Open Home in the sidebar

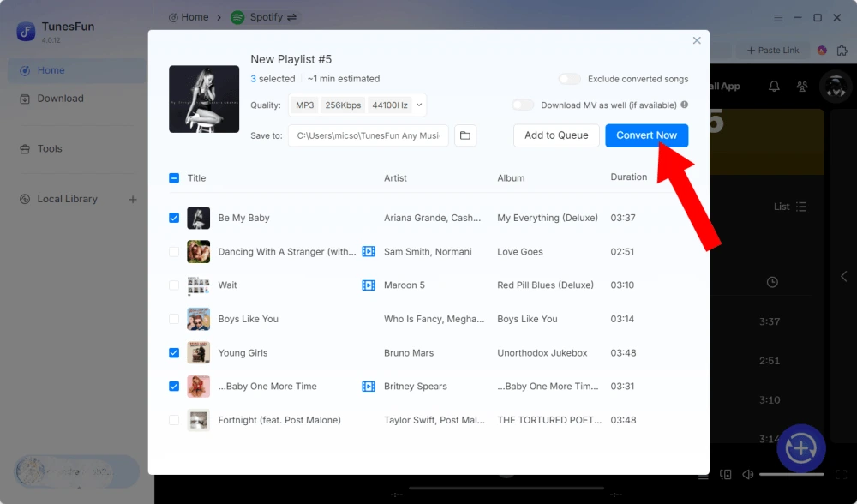(x=77, y=70)
